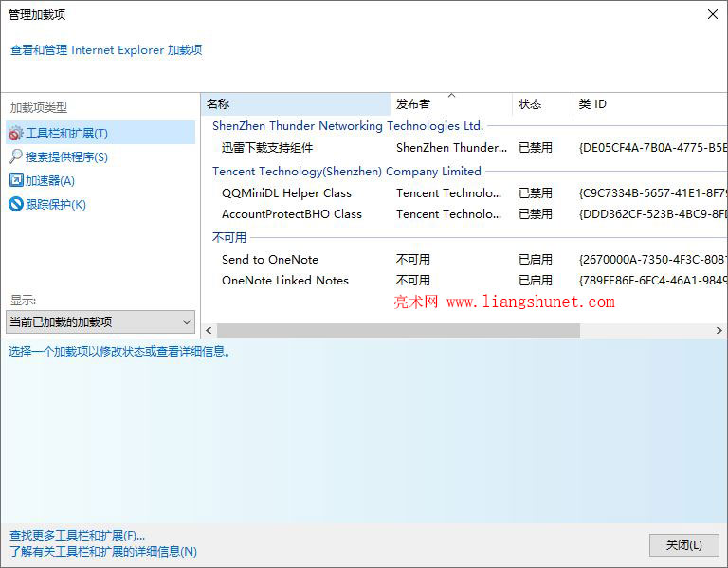Viewport: 728px width, 568px height.
Task: Collapse the ShenZhen Thunder Networking Technologies group
Action: click(x=348, y=126)
